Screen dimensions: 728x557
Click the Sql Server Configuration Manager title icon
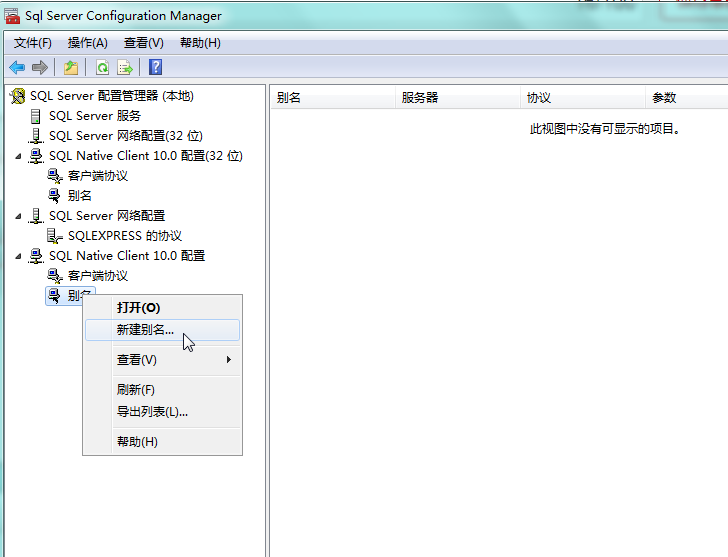point(12,16)
